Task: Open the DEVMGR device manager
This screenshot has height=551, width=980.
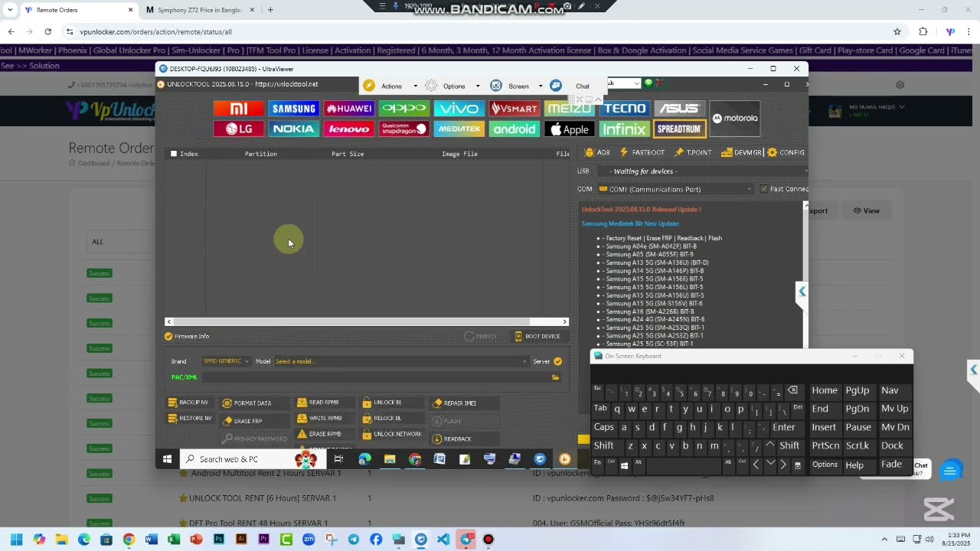Action: [741, 152]
